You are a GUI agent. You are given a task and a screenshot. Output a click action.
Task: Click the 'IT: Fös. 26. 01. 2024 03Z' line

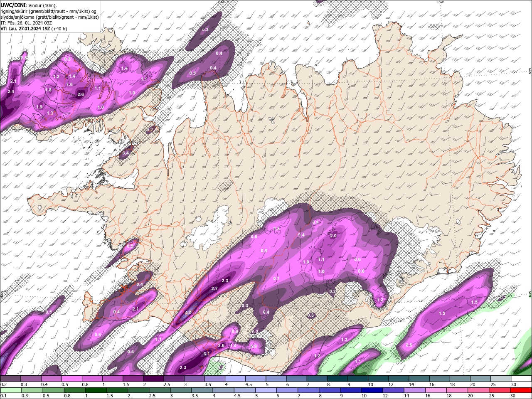point(26,23)
